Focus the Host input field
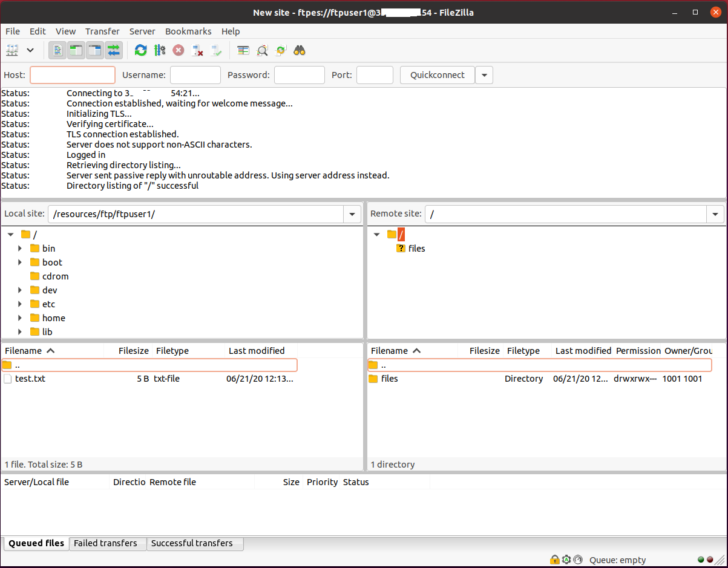 tap(73, 75)
